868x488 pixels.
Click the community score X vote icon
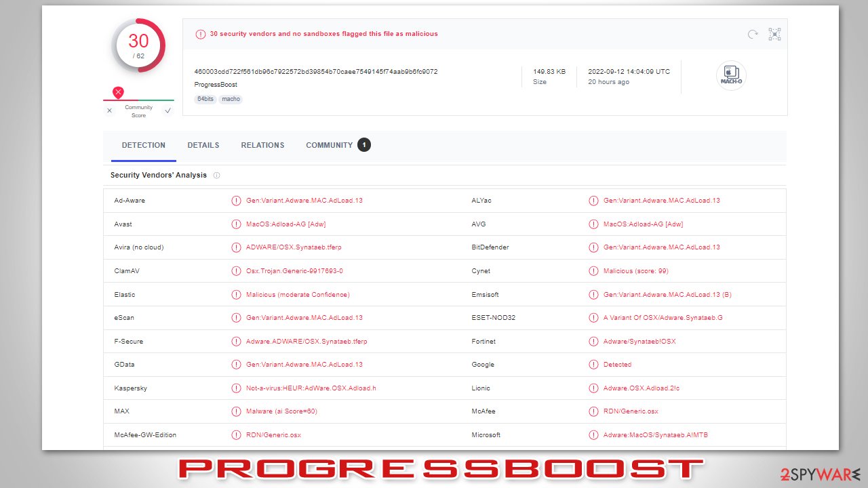tap(109, 110)
